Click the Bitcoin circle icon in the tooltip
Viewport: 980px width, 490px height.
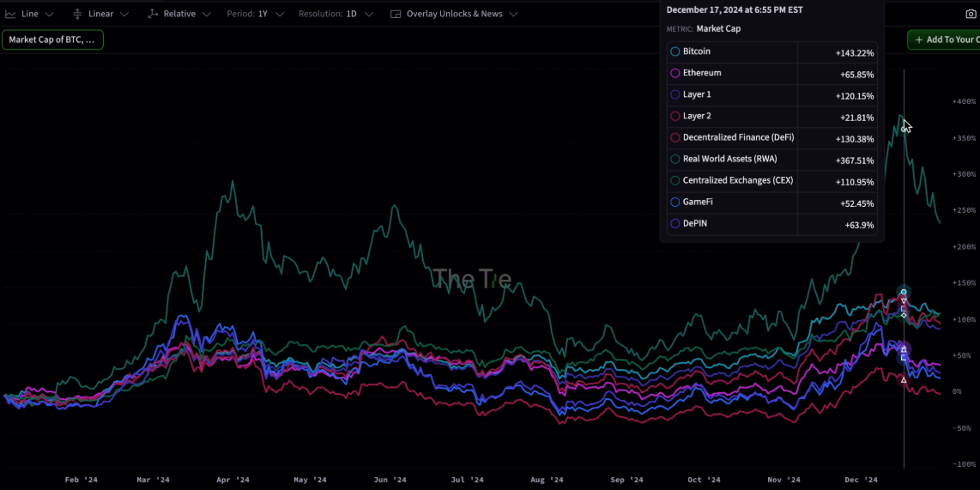675,52
